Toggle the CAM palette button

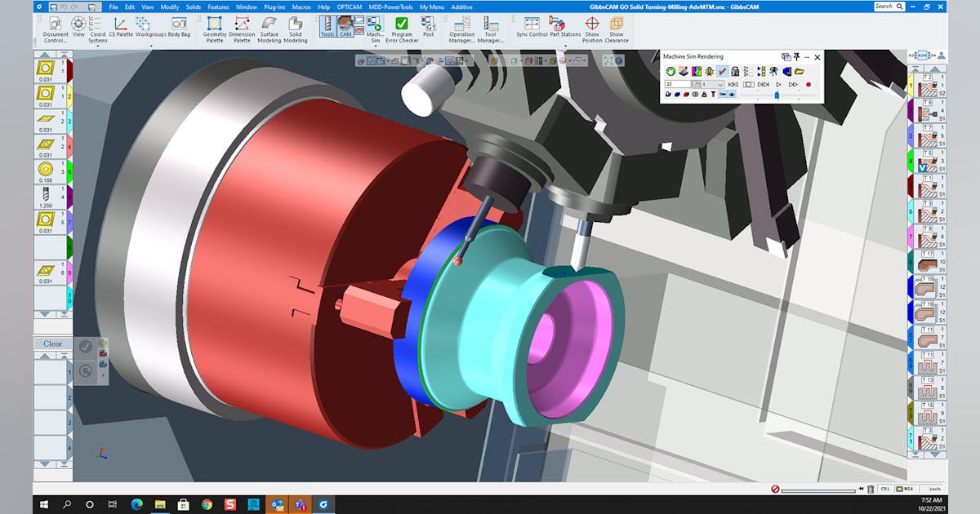[x=345, y=28]
